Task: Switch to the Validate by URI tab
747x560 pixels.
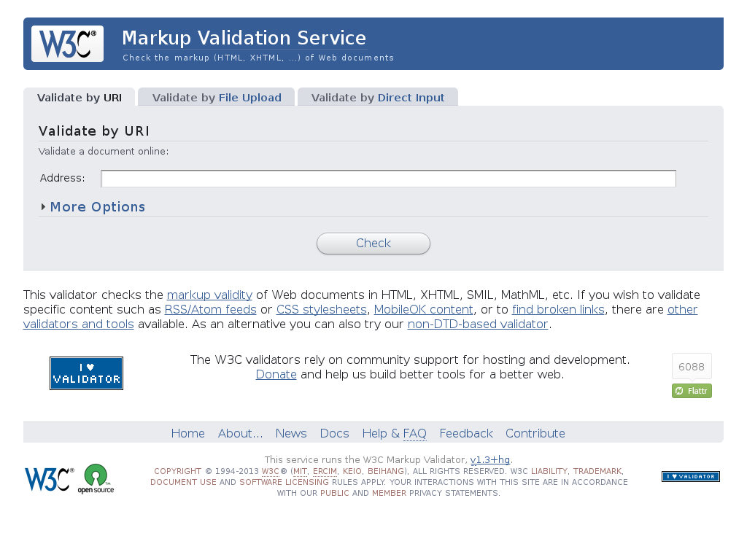Action: 79,98
